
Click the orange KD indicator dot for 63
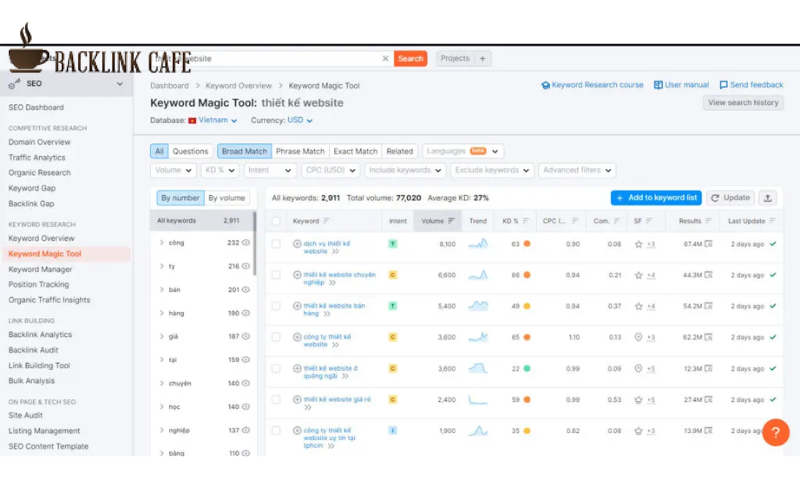[527, 244]
